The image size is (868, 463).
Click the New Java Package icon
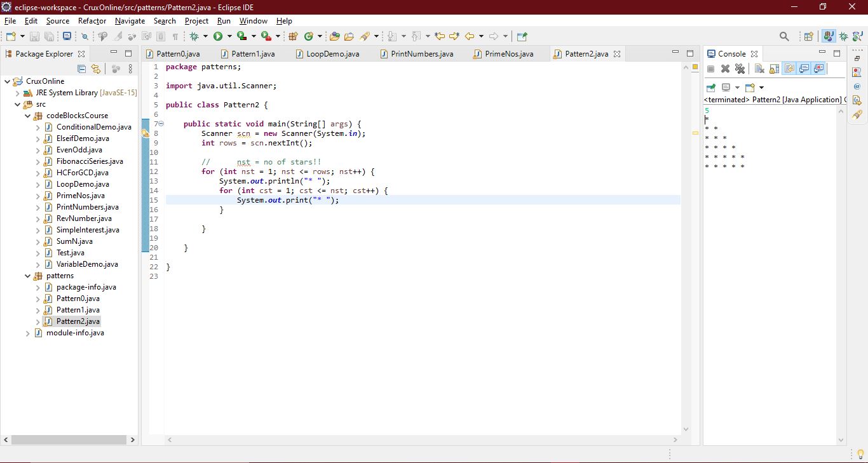(x=293, y=36)
